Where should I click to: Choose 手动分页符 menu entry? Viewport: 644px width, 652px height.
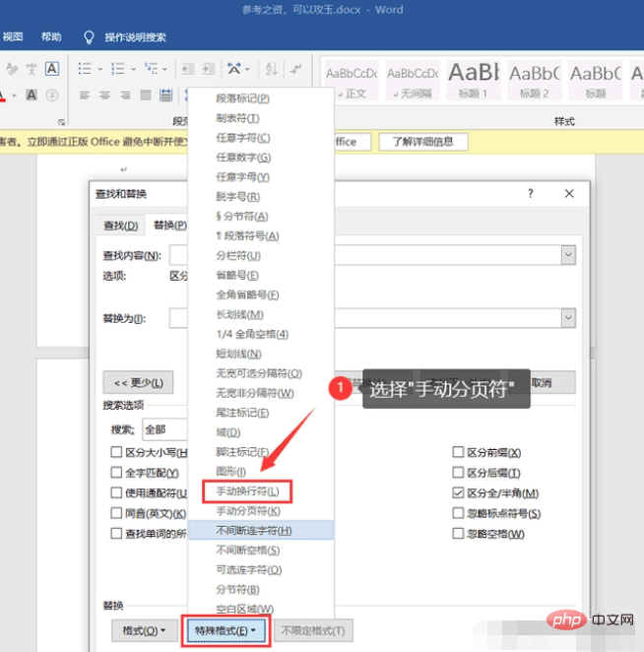click(x=247, y=511)
